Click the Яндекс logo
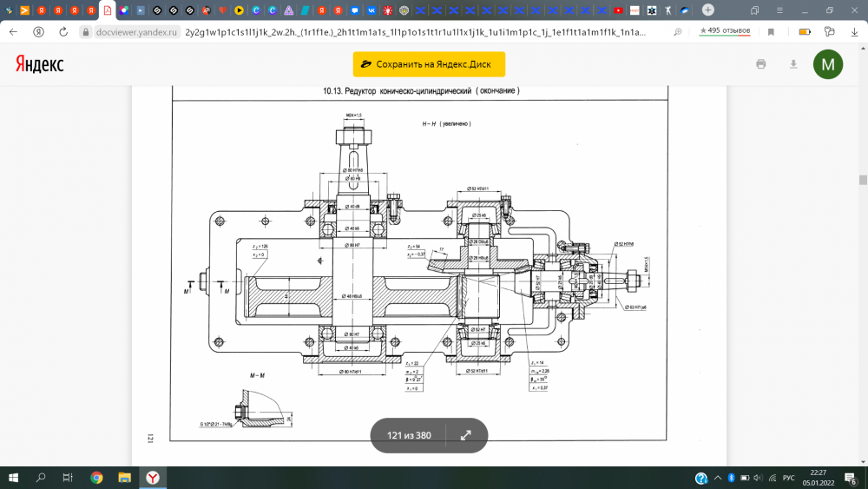The height and width of the screenshot is (489, 868). [38, 65]
